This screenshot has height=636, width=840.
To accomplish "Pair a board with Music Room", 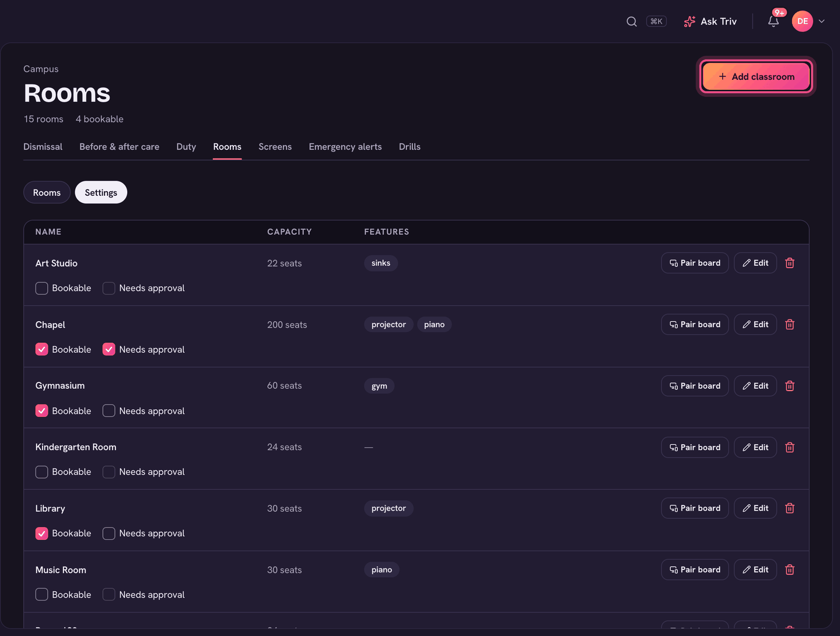I will [695, 570].
